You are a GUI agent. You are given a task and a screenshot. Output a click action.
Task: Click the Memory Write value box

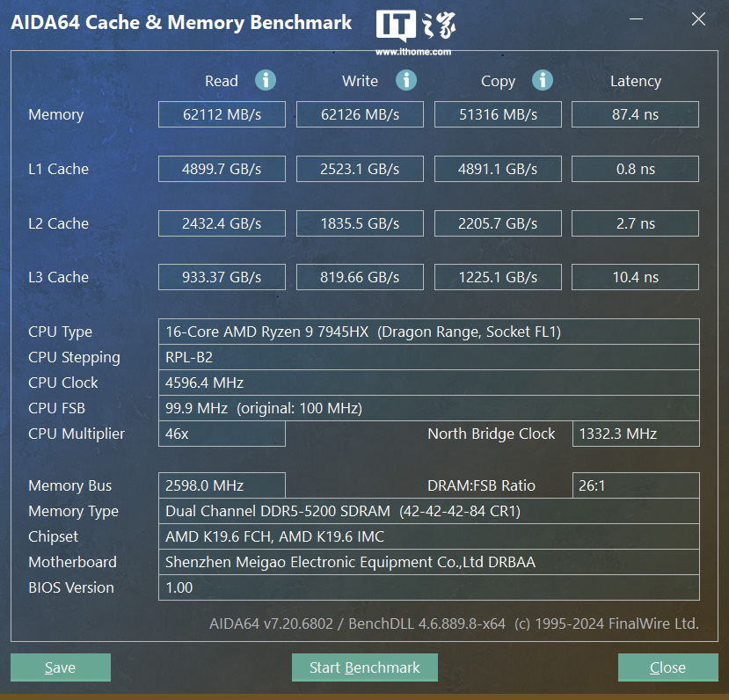360,114
